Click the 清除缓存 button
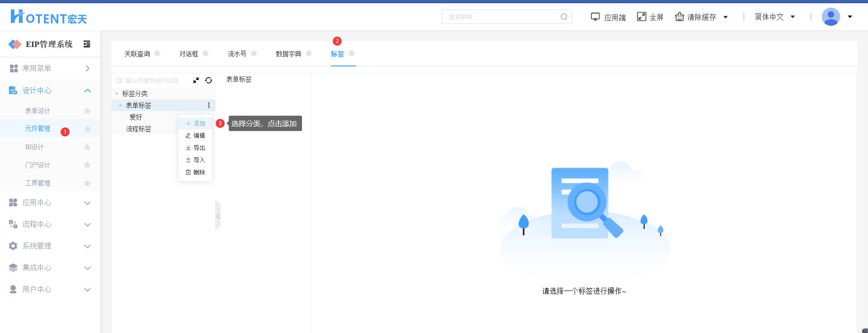 pos(696,17)
